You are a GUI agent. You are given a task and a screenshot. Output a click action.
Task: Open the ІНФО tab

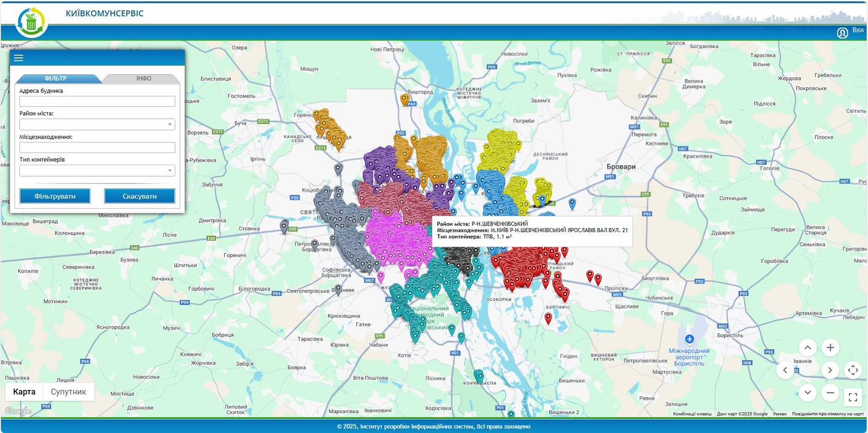pyautogui.click(x=143, y=79)
